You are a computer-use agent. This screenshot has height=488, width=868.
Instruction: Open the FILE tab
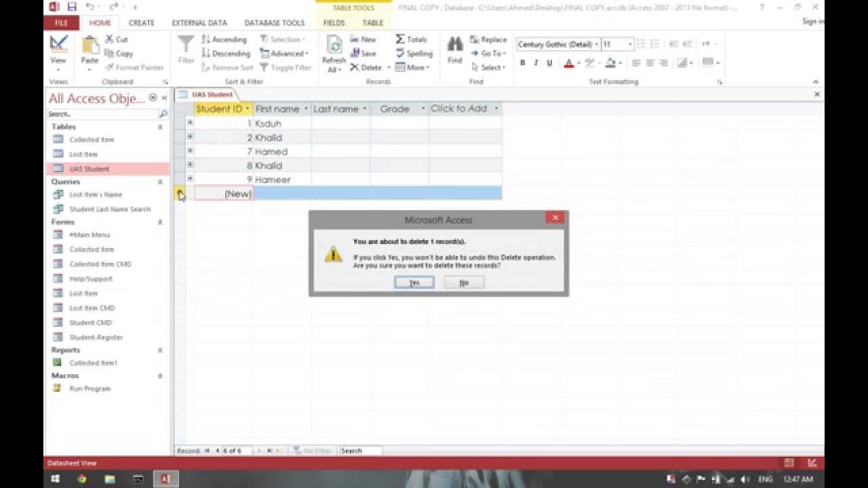[x=61, y=22]
